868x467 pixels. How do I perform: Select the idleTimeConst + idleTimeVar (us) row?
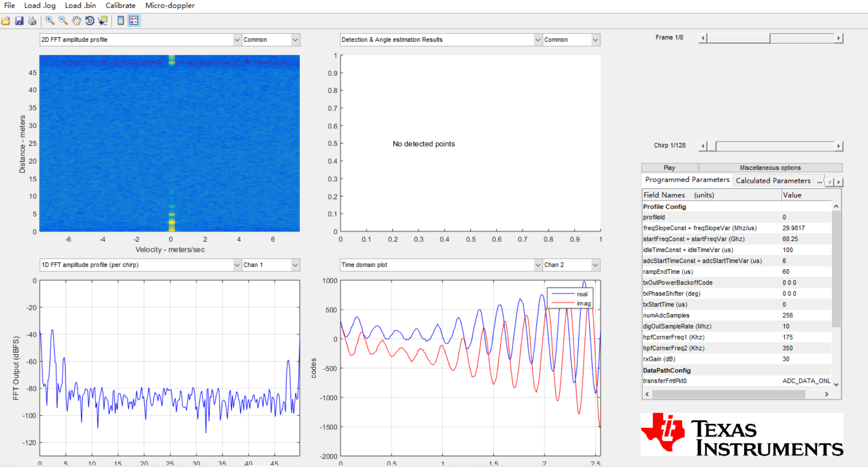tap(737, 250)
